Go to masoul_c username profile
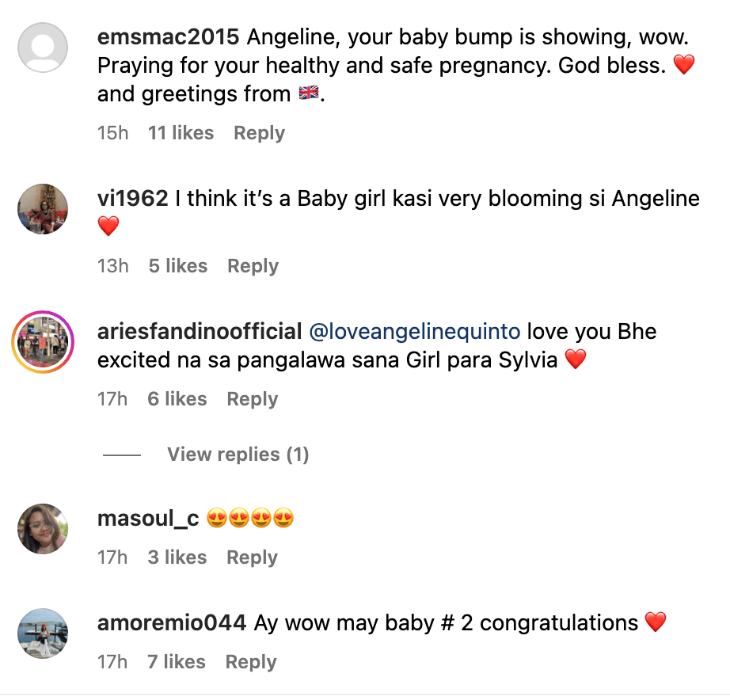This screenshot has width=730, height=700. click(x=147, y=519)
